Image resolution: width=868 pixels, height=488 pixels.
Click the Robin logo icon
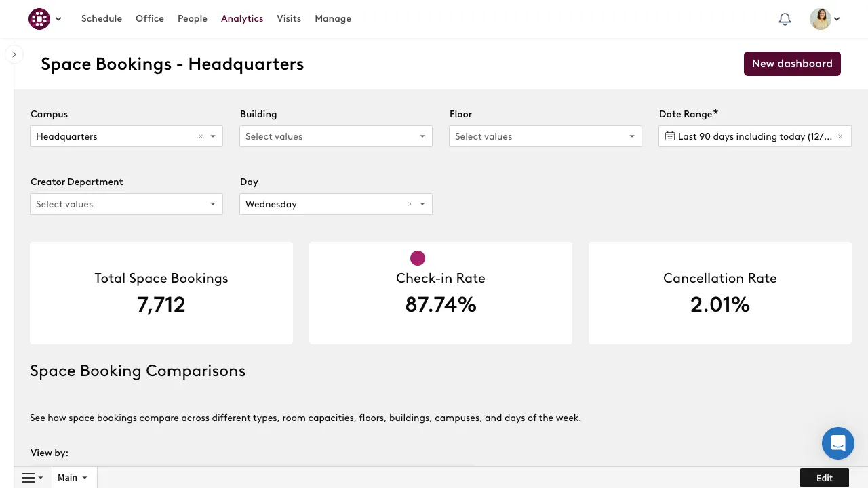(39, 18)
